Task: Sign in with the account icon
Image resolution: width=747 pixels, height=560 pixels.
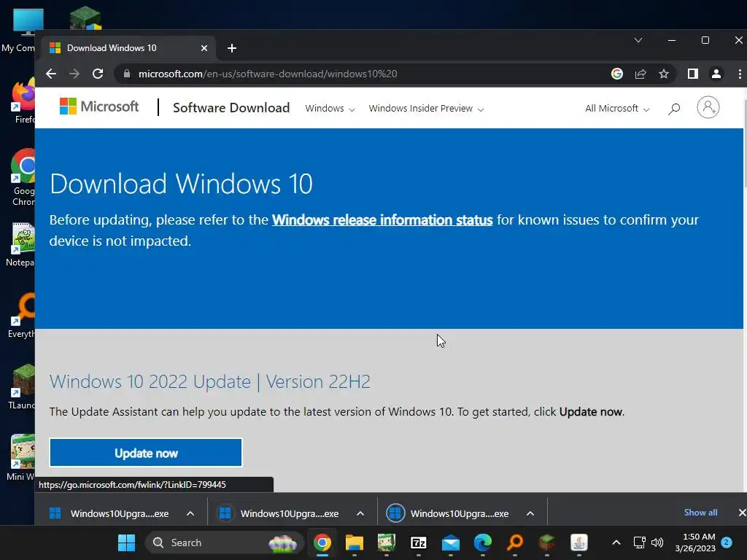Action: coord(708,107)
